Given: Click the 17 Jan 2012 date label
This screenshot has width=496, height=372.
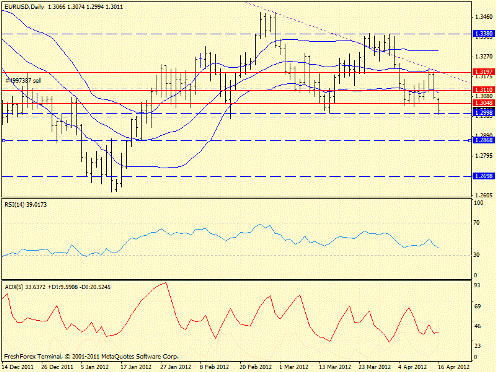Looking at the screenshot, I should 136,367.
